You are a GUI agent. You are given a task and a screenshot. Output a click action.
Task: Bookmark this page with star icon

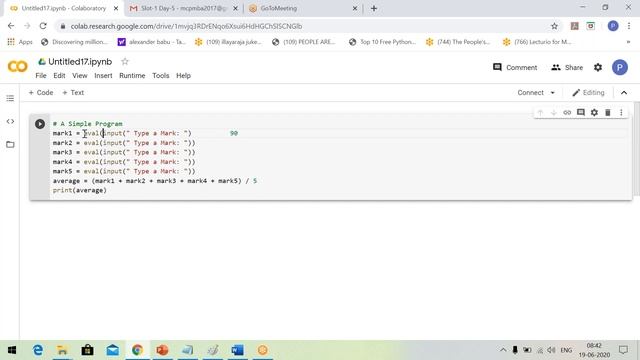coord(554,26)
